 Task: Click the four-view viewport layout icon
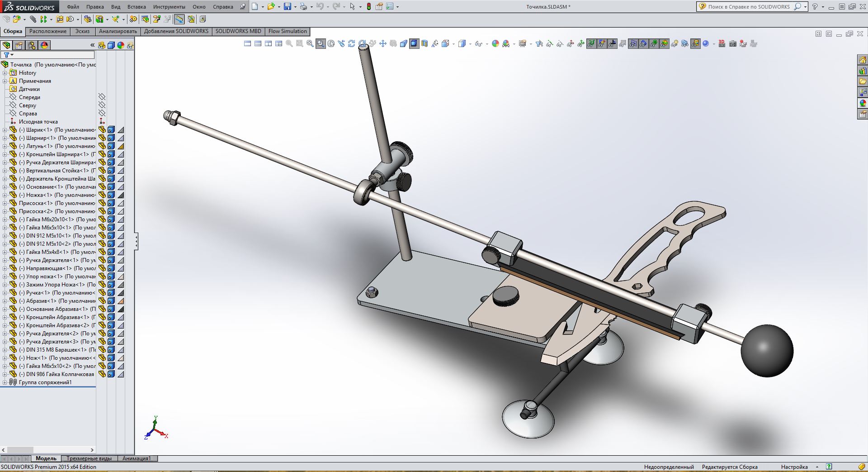278,43
